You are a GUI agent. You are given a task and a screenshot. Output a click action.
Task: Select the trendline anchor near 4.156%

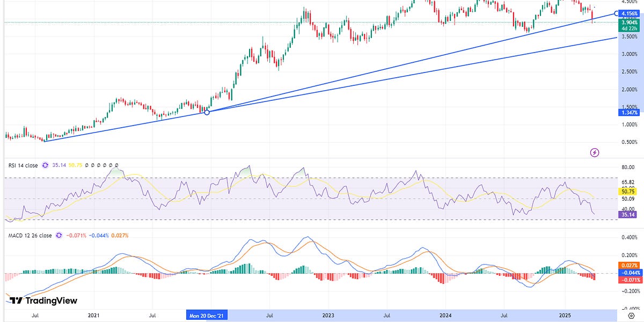click(616, 13)
